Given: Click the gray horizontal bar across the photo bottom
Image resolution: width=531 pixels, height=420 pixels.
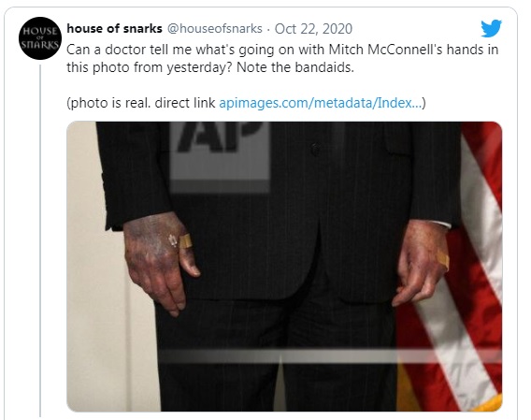Looking at the screenshot, I should tap(330, 356).
